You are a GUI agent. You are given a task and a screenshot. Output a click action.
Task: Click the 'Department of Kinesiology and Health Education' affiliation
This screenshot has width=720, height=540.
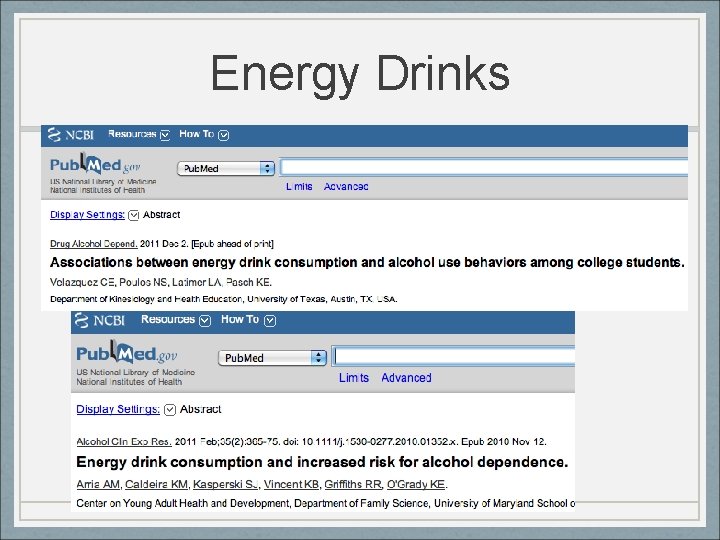coord(224,299)
